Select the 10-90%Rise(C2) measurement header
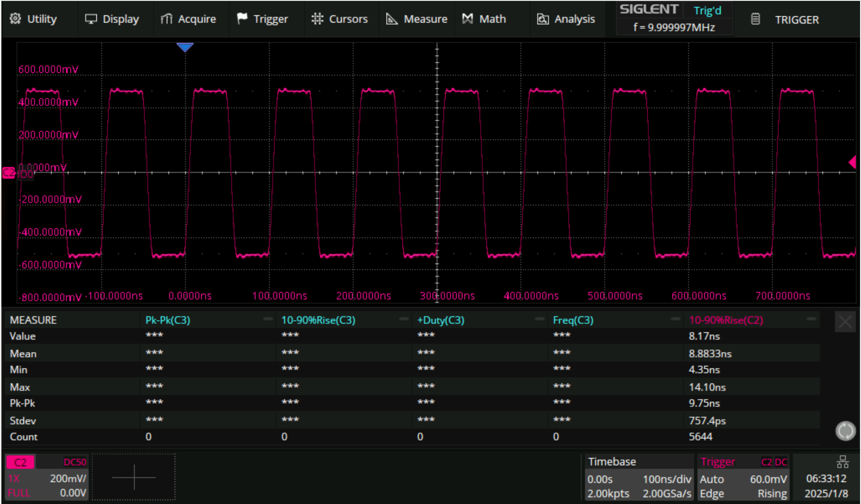This screenshot has width=861, height=504. (x=726, y=320)
